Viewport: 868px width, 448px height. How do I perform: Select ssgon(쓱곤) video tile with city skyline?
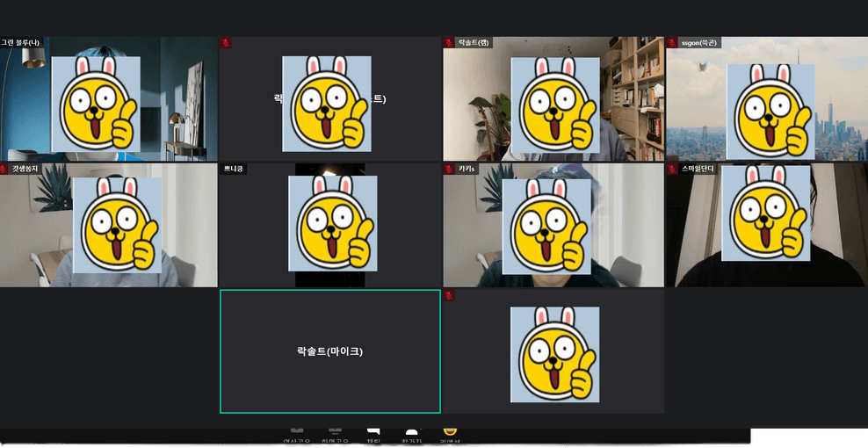(767, 99)
